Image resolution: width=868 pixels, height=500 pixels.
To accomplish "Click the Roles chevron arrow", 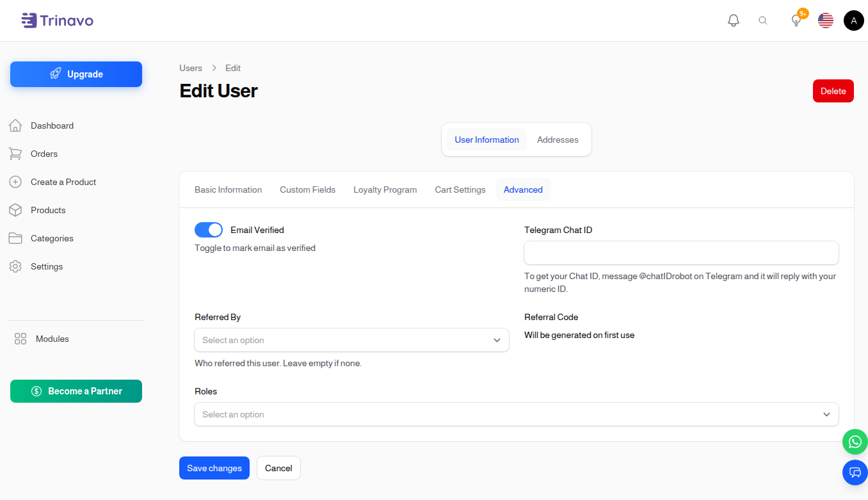I will pyautogui.click(x=826, y=414).
